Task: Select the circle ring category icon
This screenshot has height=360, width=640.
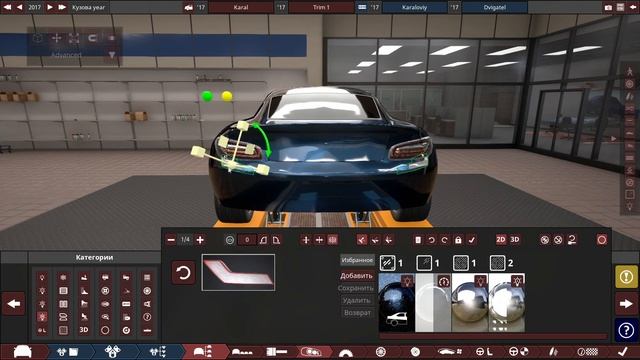Action: [105, 330]
